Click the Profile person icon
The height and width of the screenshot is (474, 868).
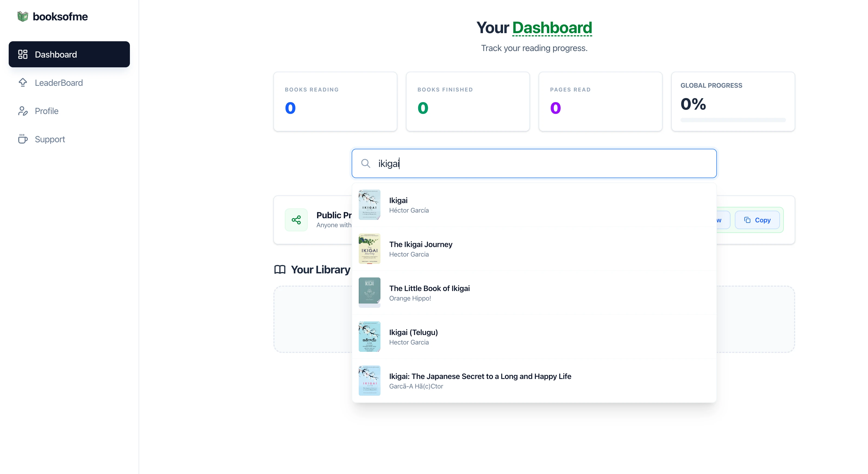[23, 111]
